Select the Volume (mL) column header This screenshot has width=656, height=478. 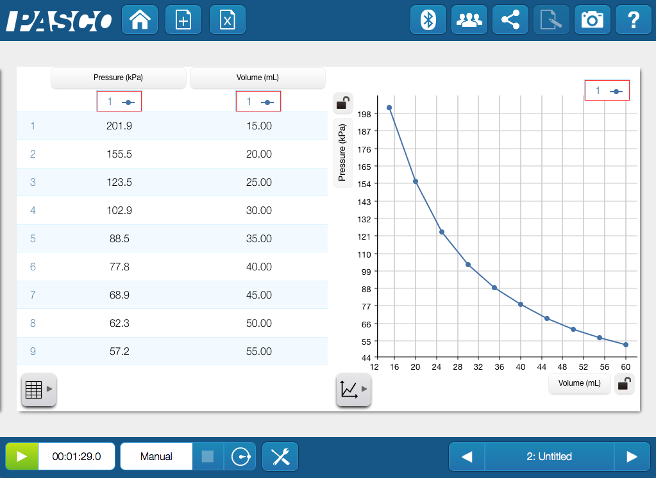(x=258, y=78)
